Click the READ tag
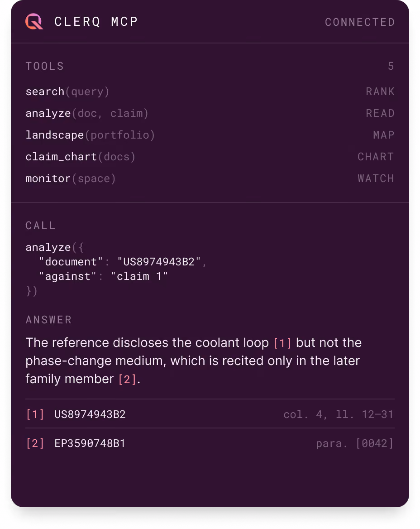This screenshot has width=420, height=529. 380,113
